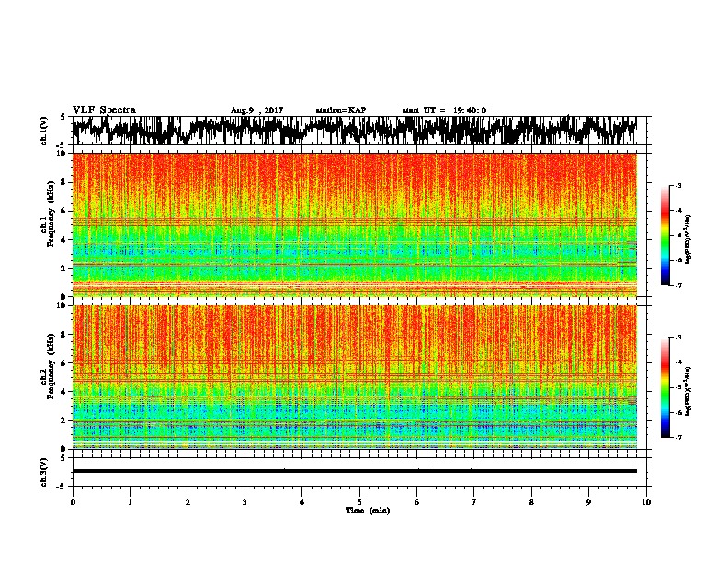The height and width of the screenshot is (563, 728).
Task: Click time axis tick label "0"
Action: point(73,502)
